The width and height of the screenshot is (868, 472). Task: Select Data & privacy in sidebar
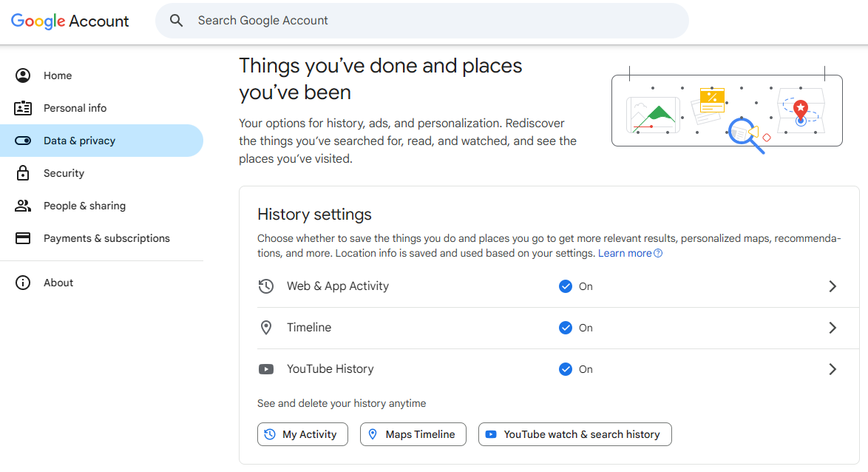pyautogui.click(x=79, y=141)
